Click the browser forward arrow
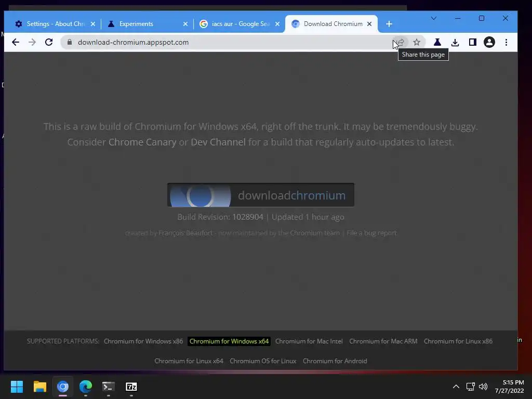Viewport: 532px width, 399px height. point(32,42)
